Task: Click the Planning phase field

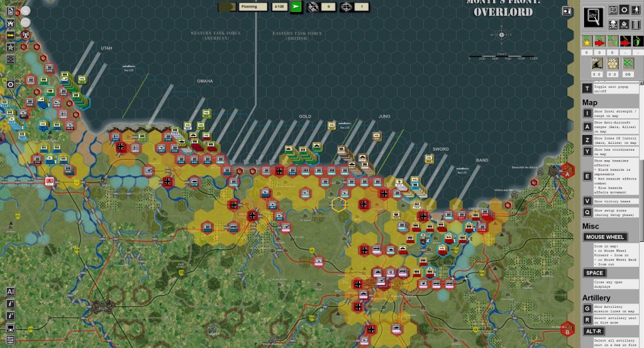Action: coord(253,6)
